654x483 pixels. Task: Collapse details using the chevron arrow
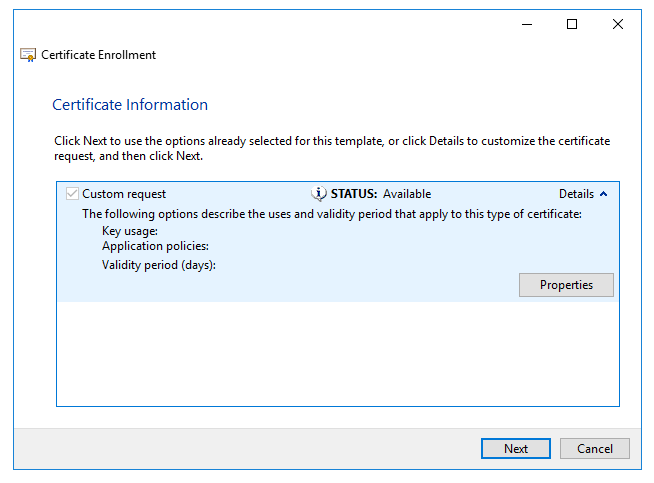pyautogui.click(x=603, y=194)
